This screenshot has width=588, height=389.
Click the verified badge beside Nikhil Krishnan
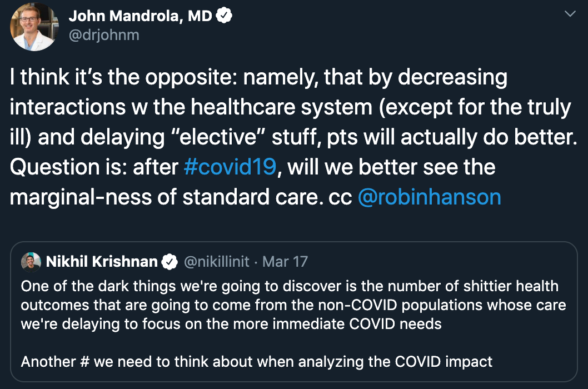pyautogui.click(x=170, y=262)
